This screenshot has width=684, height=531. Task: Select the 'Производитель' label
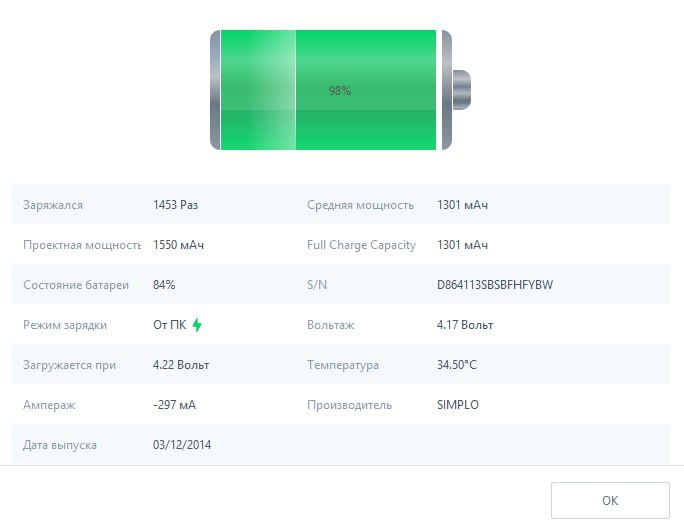[x=349, y=405]
